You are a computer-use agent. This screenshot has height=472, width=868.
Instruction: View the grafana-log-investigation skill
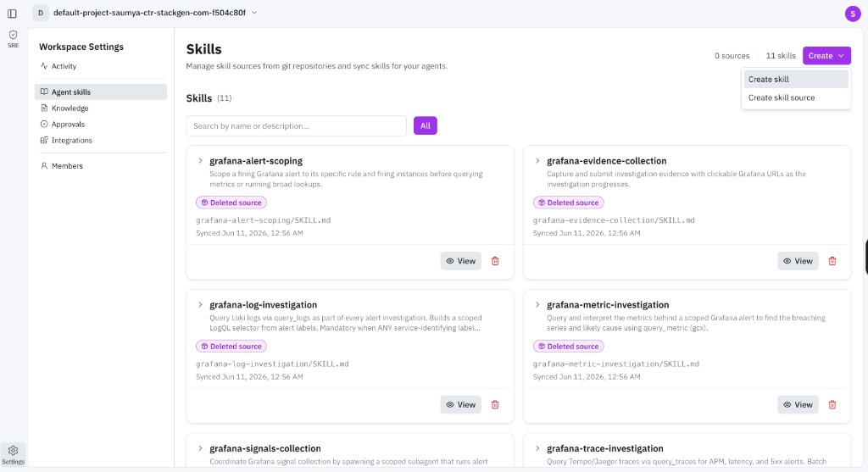(x=460, y=405)
